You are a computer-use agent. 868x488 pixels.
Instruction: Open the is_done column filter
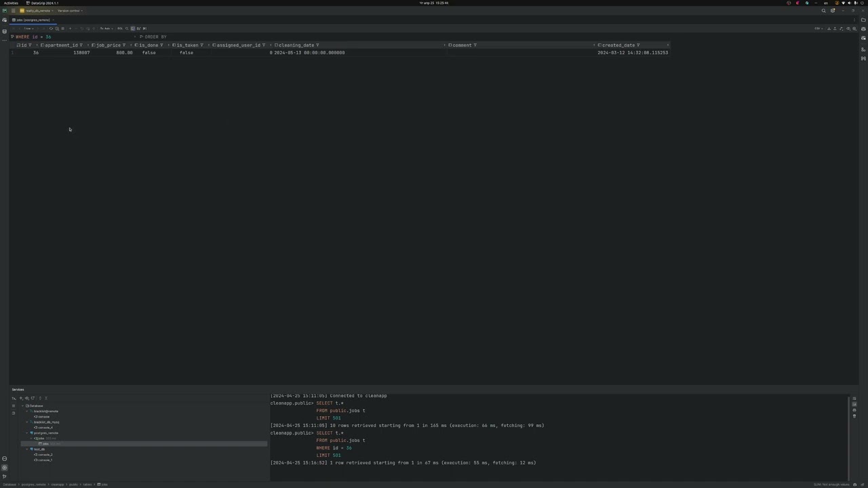pyautogui.click(x=161, y=45)
